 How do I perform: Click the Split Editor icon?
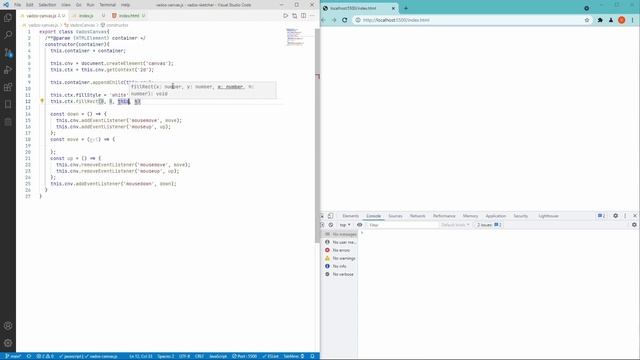[303, 16]
